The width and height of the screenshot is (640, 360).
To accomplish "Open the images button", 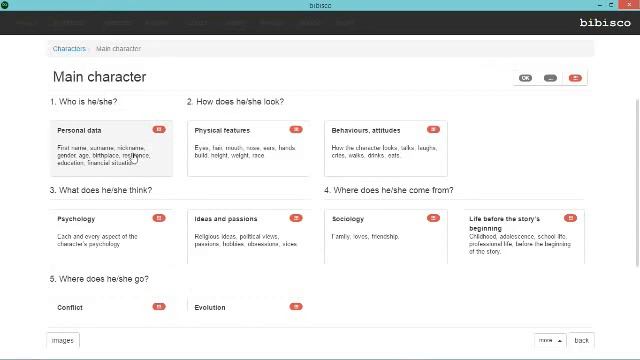I will pos(63,340).
